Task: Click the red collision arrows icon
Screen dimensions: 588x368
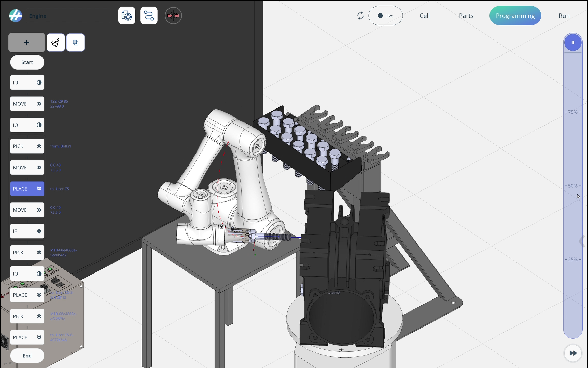Action: point(173,16)
